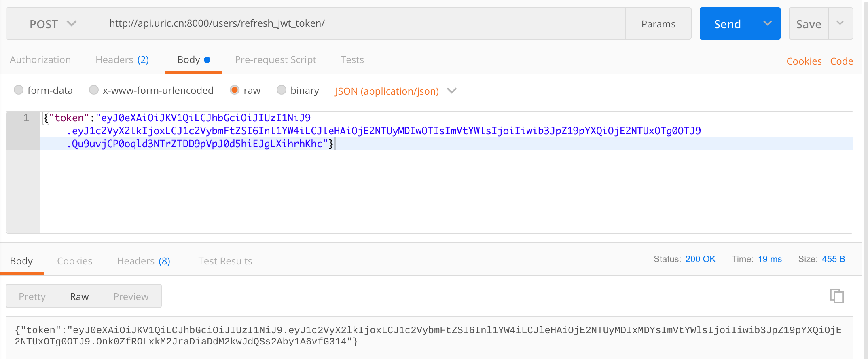Save the request with Save button
The image size is (868, 359).
(x=809, y=24)
